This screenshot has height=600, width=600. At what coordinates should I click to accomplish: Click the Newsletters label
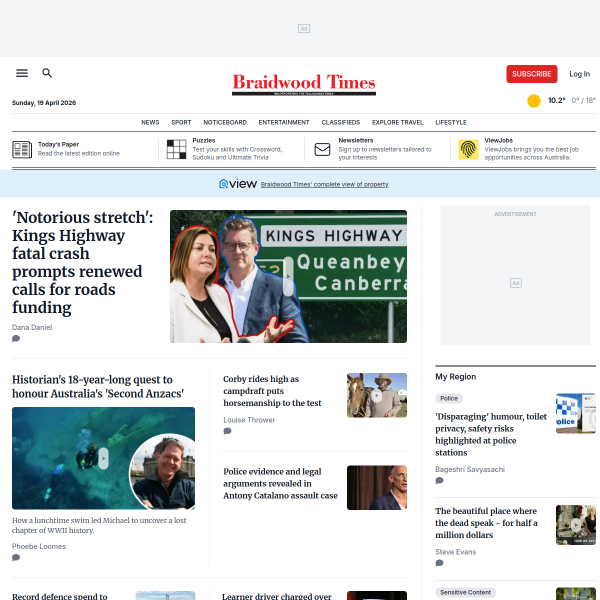click(356, 141)
